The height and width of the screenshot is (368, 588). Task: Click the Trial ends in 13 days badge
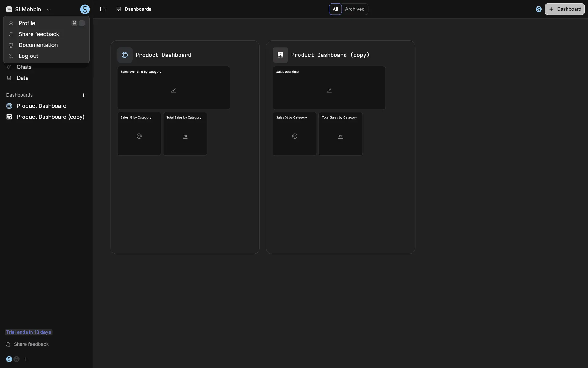[x=28, y=332]
